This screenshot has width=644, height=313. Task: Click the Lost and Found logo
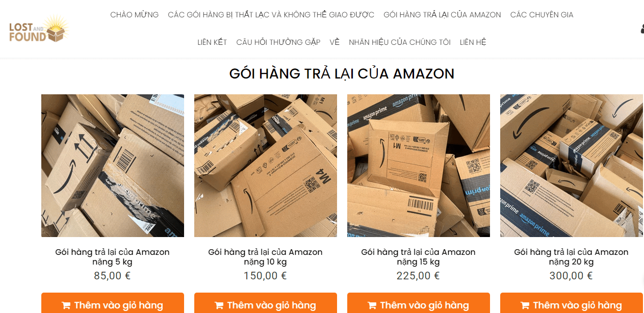38,30
